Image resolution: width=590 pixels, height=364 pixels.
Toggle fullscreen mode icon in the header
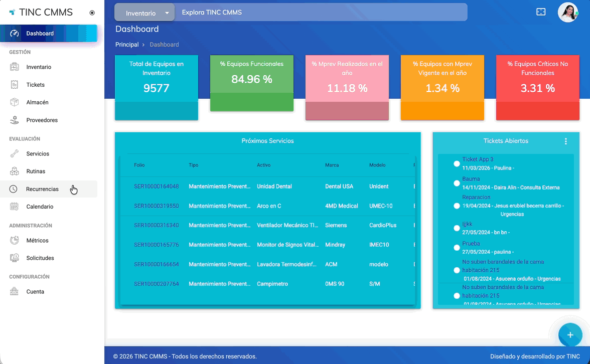coord(541,12)
